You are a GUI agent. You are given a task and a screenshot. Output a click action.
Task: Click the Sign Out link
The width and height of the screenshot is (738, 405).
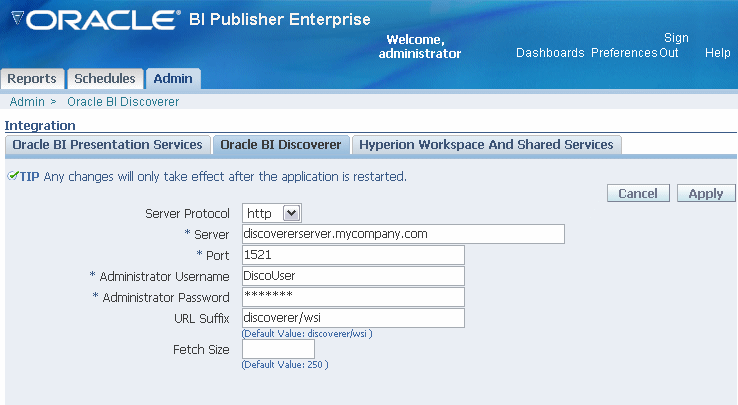click(x=673, y=45)
